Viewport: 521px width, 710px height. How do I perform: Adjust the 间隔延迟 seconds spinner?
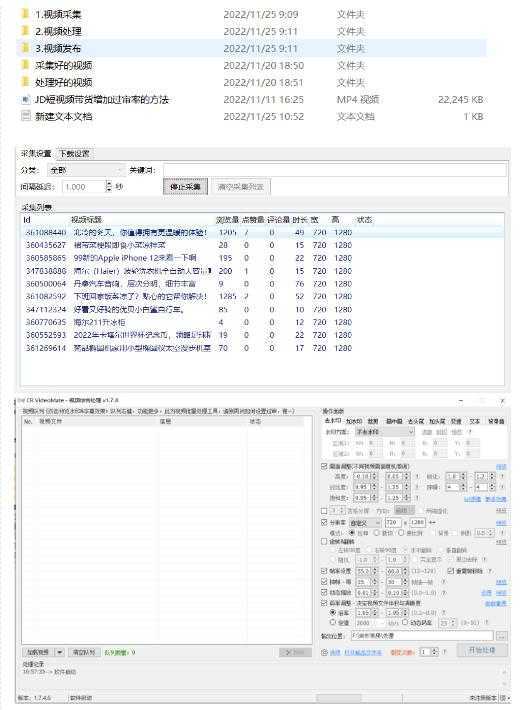108,187
